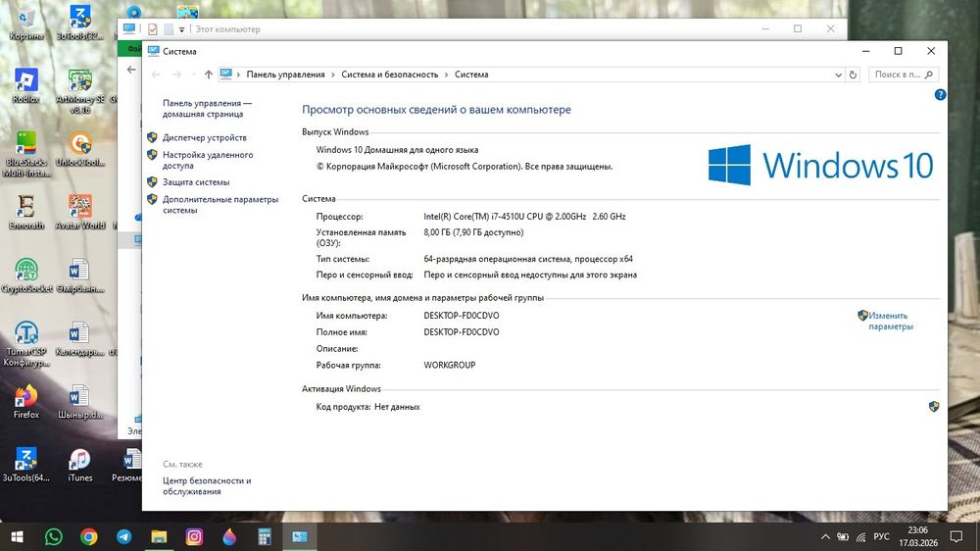Open Настройка удаленного доступа link
Image resolution: width=980 pixels, height=551 pixels.
click(x=208, y=160)
